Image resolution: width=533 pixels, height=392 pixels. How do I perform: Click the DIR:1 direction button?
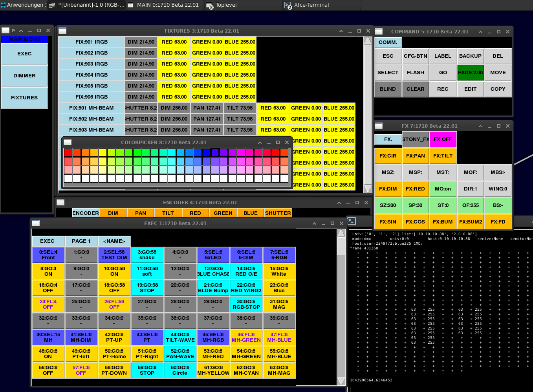[471, 189]
